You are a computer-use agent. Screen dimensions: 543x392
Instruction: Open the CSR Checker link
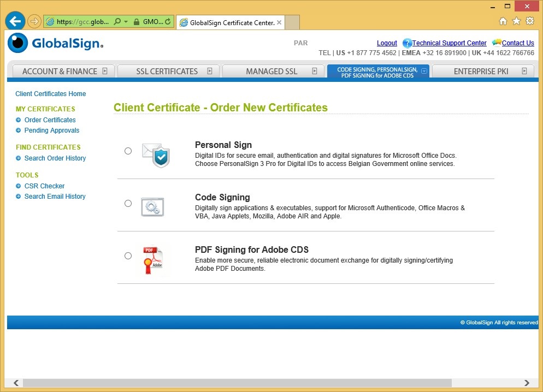[44, 186]
